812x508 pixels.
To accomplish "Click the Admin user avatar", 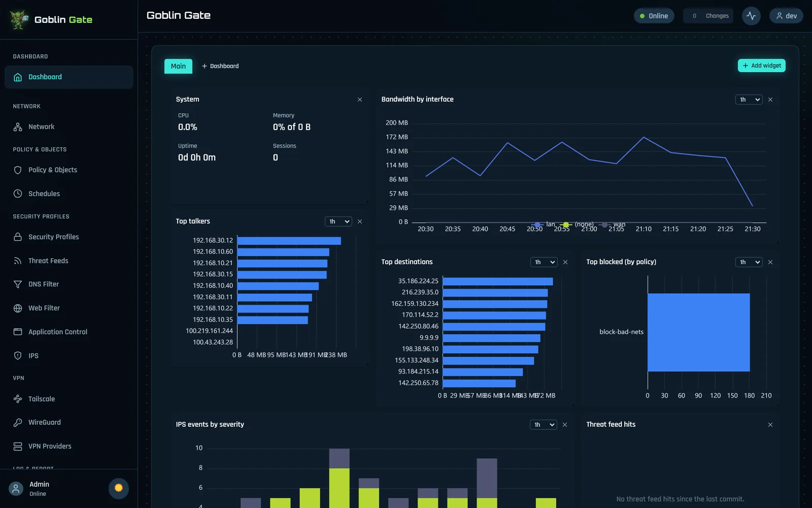I will 16,489.
